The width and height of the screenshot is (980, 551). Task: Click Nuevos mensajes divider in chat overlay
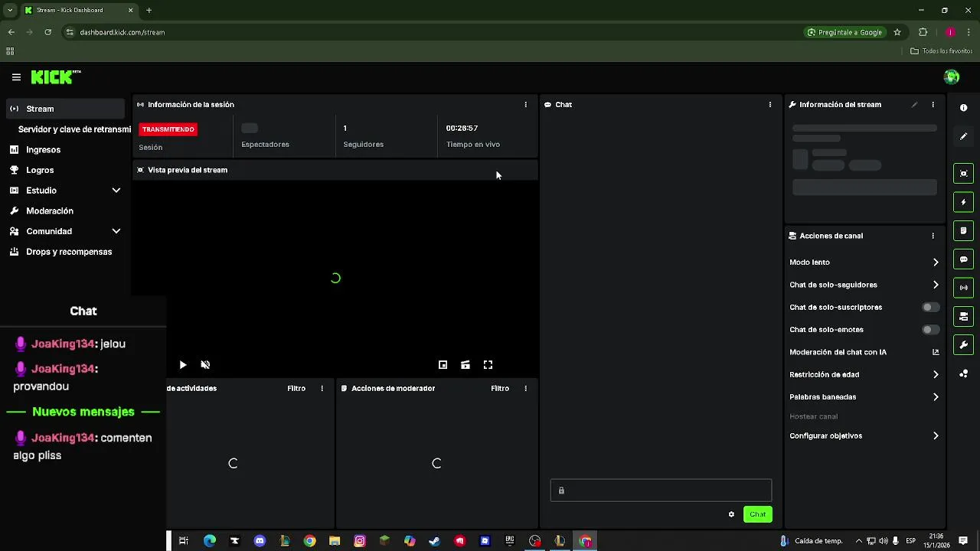point(83,412)
